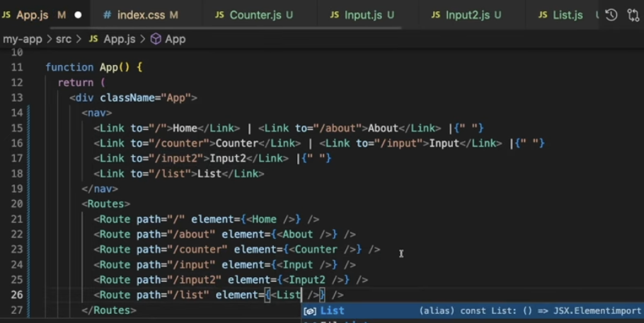This screenshot has height=323, width=644.
Task: Switch to Input.js tab
Action: click(x=362, y=15)
